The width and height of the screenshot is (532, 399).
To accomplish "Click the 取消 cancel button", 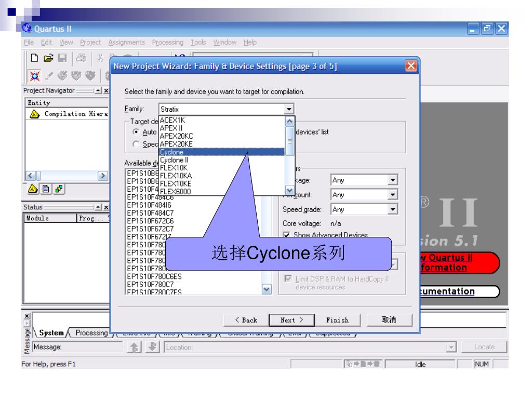I will [390, 320].
